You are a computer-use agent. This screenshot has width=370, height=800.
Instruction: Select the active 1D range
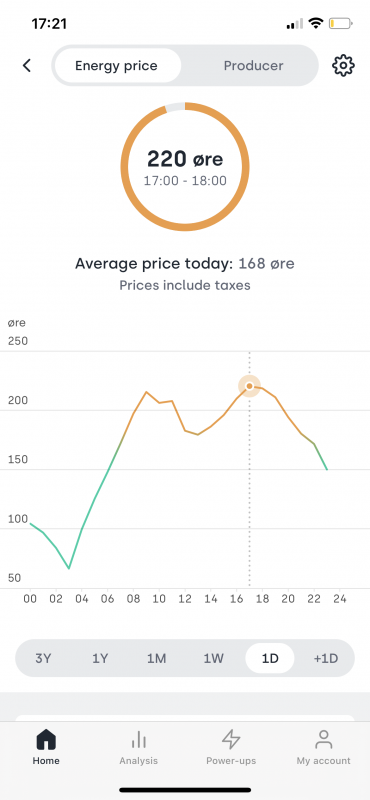click(x=270, y=658)
